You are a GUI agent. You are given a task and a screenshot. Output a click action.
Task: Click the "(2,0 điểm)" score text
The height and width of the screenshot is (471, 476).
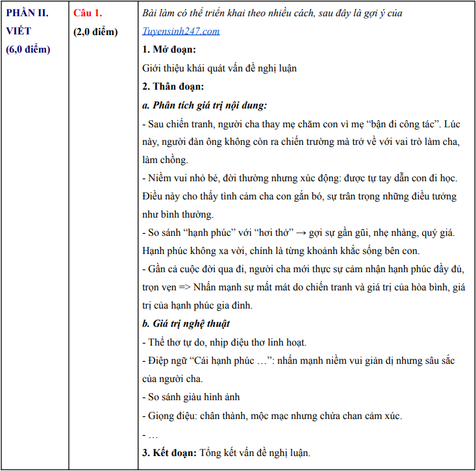pos(96,31)
